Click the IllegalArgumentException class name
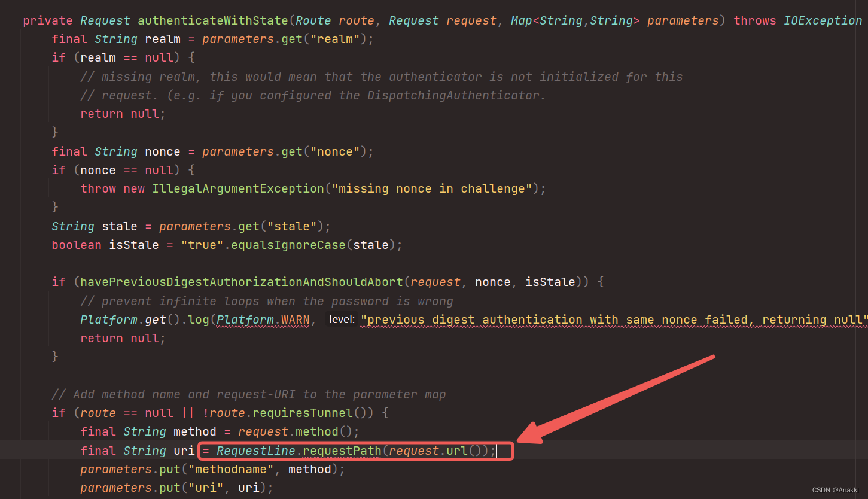This screenshot has height=499, width=868. click(237, 188)
